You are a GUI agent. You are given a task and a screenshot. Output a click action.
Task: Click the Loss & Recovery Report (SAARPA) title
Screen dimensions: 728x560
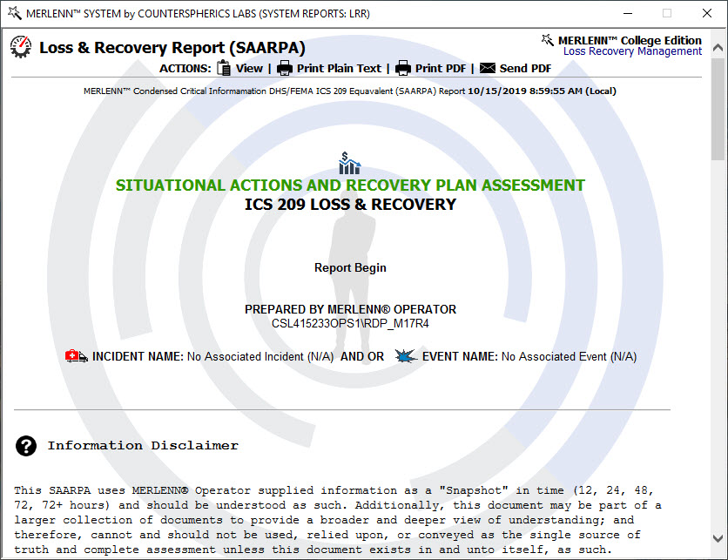click(x=172, y=48)
